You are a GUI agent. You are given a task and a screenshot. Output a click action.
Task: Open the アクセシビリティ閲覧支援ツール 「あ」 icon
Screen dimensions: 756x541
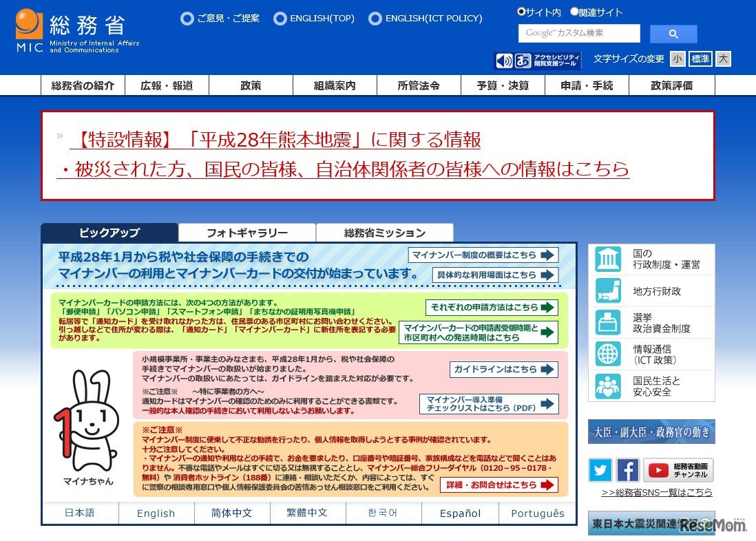point(522,59)
